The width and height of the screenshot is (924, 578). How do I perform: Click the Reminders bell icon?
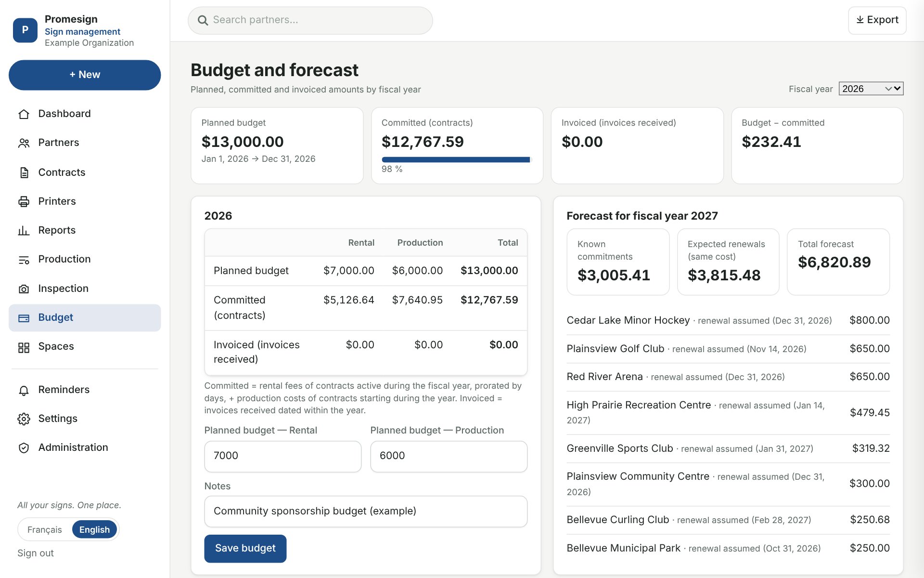[x=24, y=390]
